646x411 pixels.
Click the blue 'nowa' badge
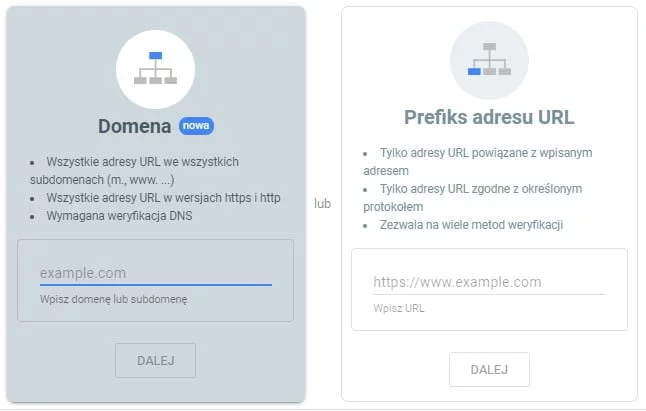coord(196,126)
